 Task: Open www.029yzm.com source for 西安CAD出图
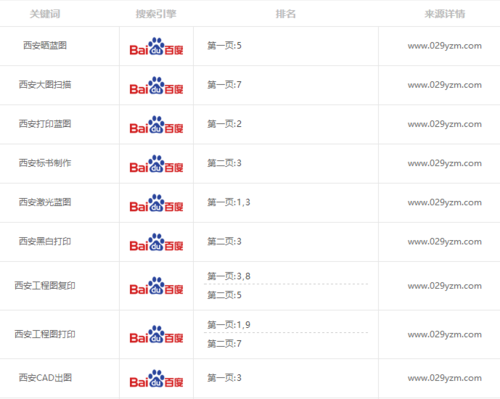click(445, 378)
